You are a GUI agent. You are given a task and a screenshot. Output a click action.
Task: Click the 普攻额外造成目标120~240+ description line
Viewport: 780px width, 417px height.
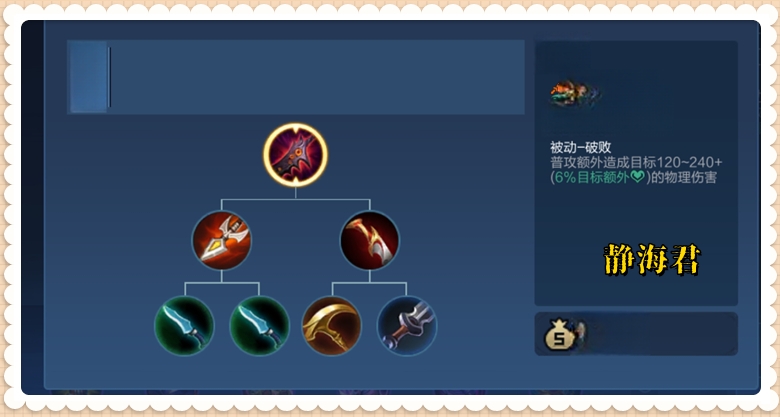[x=636, y=162]
